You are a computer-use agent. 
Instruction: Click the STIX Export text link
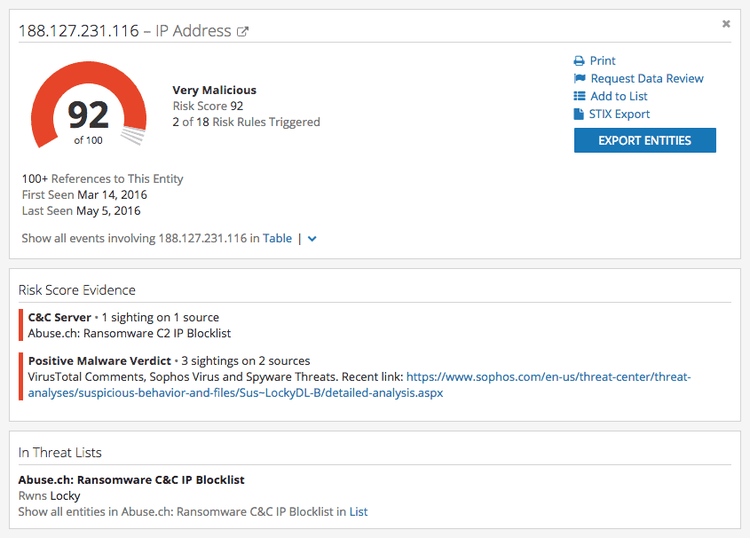tap(619, 115)
